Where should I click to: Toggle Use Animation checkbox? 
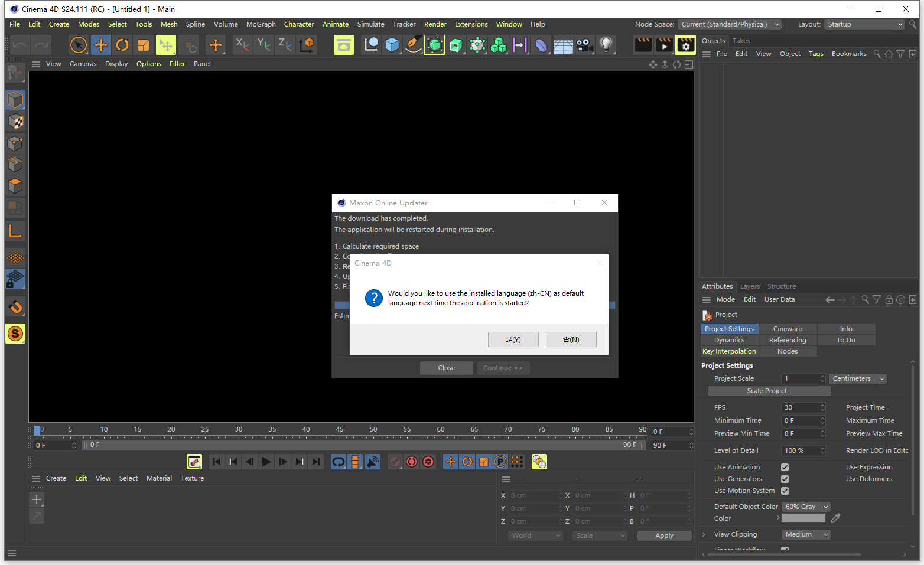pos(785,467)
